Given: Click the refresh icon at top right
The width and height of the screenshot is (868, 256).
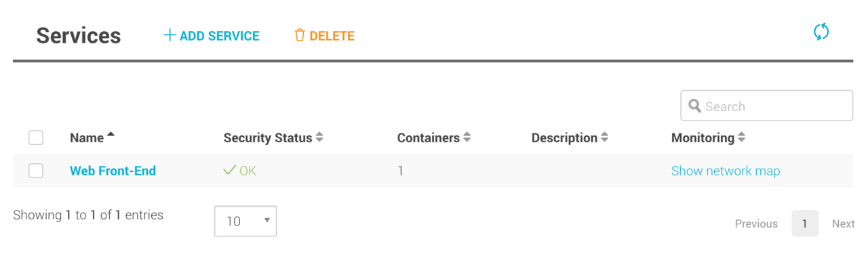Looking at the screenshot, I should click(x=821, y=32).
